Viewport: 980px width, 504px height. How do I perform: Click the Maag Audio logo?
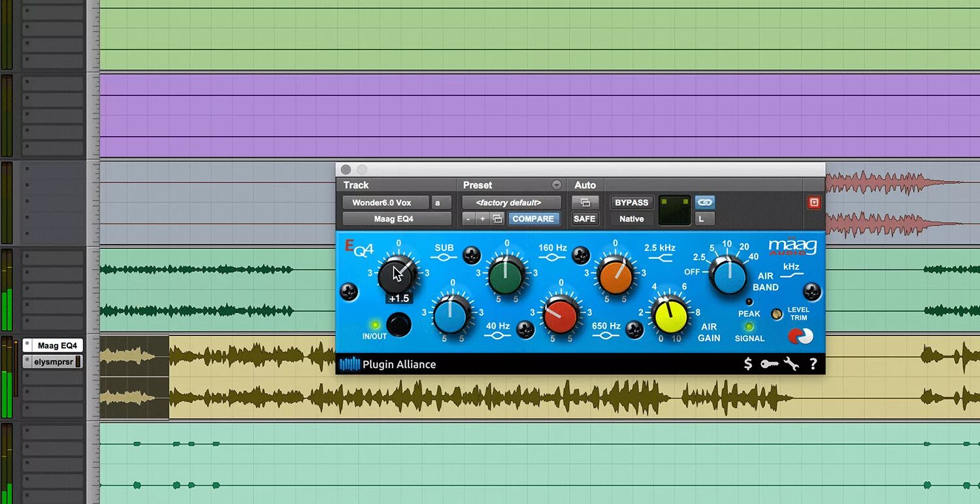point(792,246)
